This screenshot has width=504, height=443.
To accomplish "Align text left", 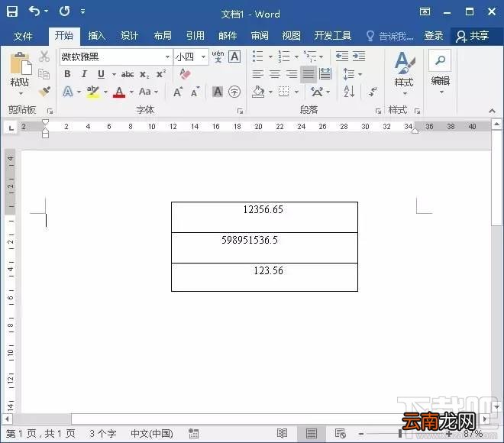I will pyautogui.click(x=257, y=74).
